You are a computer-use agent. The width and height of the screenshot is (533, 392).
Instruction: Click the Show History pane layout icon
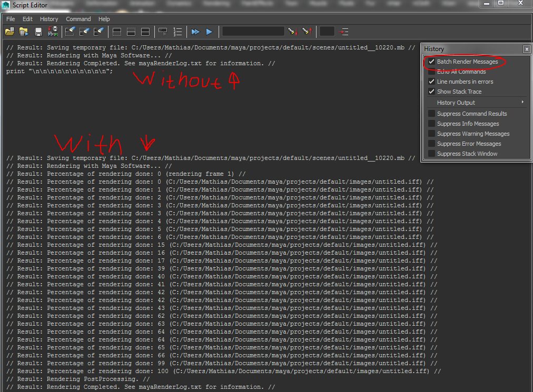click(117, 32)
